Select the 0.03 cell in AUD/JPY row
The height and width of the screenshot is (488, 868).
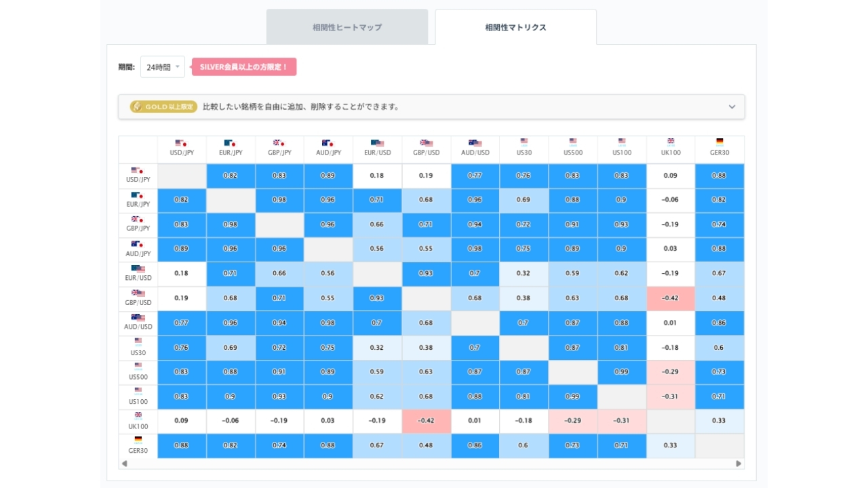[x=671, y=249]
